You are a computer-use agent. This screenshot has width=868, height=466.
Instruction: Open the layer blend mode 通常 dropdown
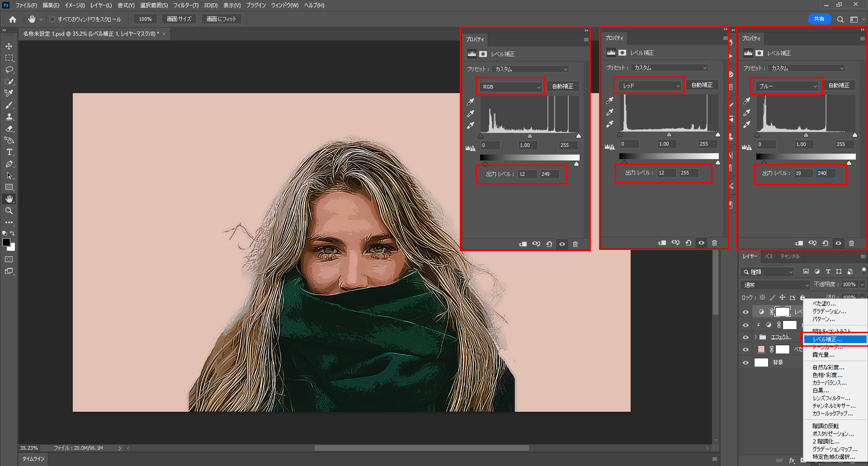[x=775, y=285]
